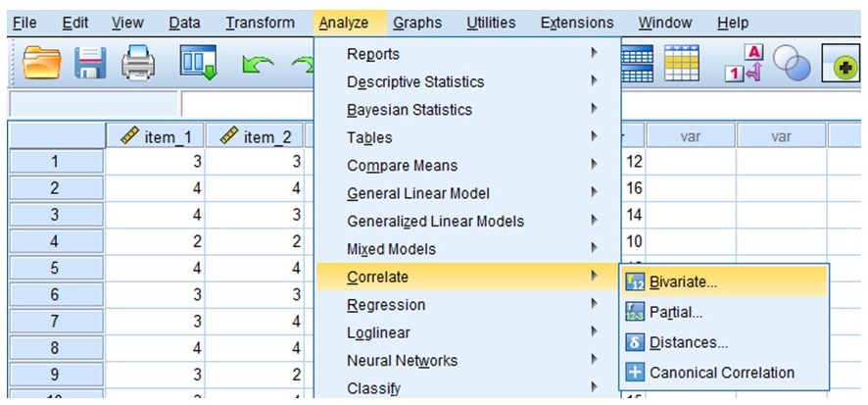The image size is (868, 405).
Task: Open the Graphs menu
Action: click(417, 23)
